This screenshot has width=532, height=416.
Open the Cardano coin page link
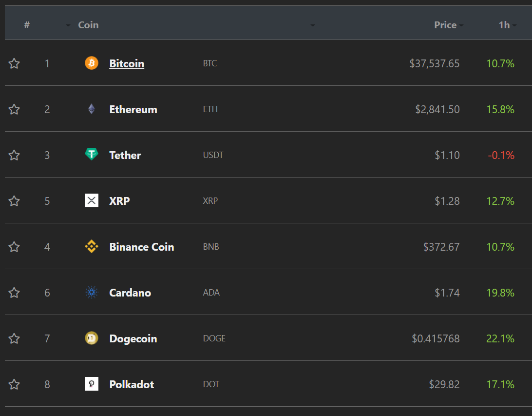click(130, 293)
